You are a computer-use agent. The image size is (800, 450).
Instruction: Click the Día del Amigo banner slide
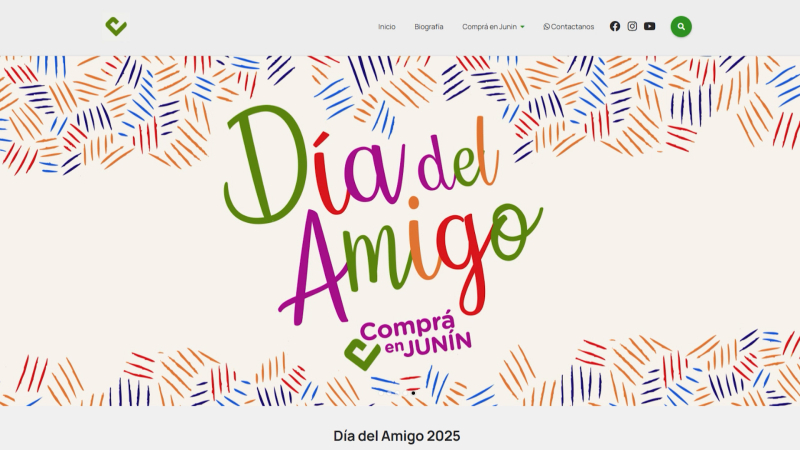click(x=400, y=231)
